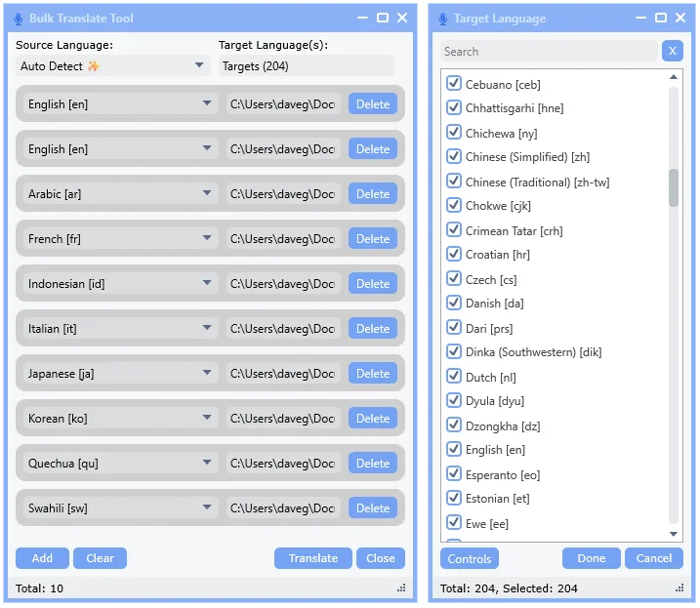The image size is (700, 608).
Task: Minimize the Target Language window
Action: [x=641, y=18]
